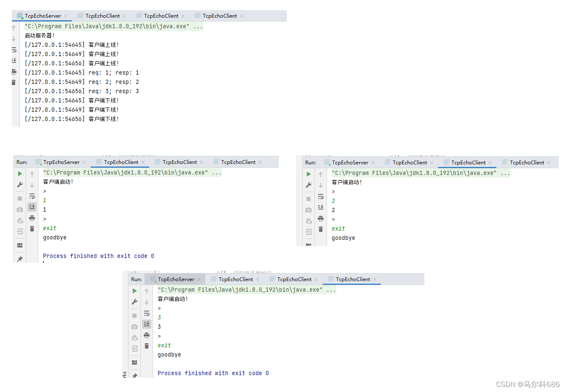Rerun the client in the panel echoing 2
Viewport: 566px width, 392px height.
pyautogui.click(x=308, y=174)
